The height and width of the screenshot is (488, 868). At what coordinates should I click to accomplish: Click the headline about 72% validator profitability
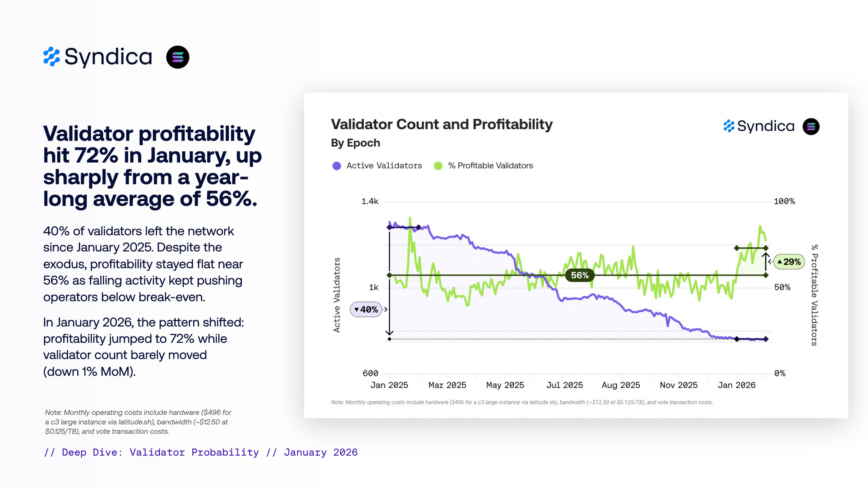152,166
